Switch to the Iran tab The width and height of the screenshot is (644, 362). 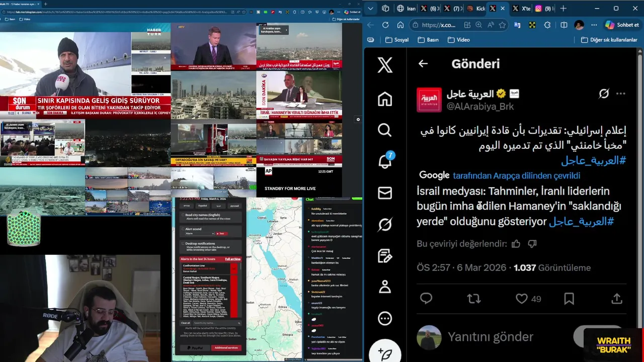[406, 9]
